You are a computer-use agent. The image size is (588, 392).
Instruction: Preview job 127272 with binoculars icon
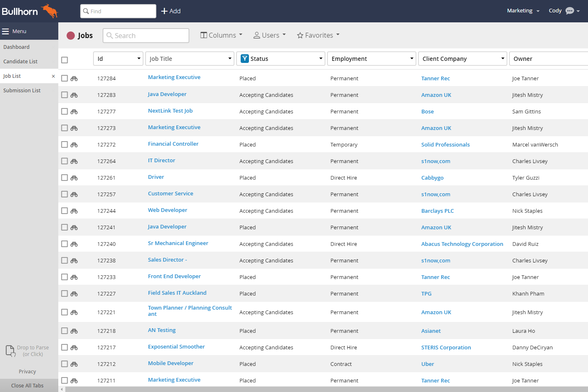coord(74,144)
